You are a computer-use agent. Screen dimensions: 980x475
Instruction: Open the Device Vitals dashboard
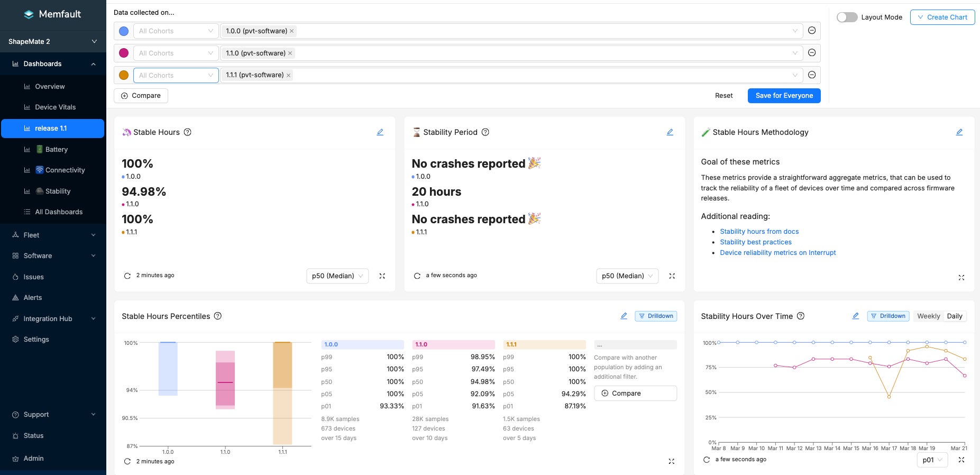55,107
